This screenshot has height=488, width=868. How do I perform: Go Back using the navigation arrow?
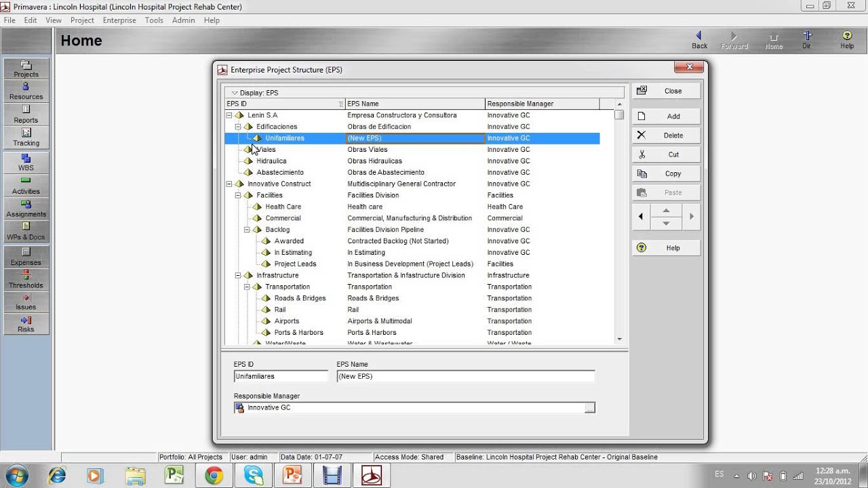(x=699, y=40)
